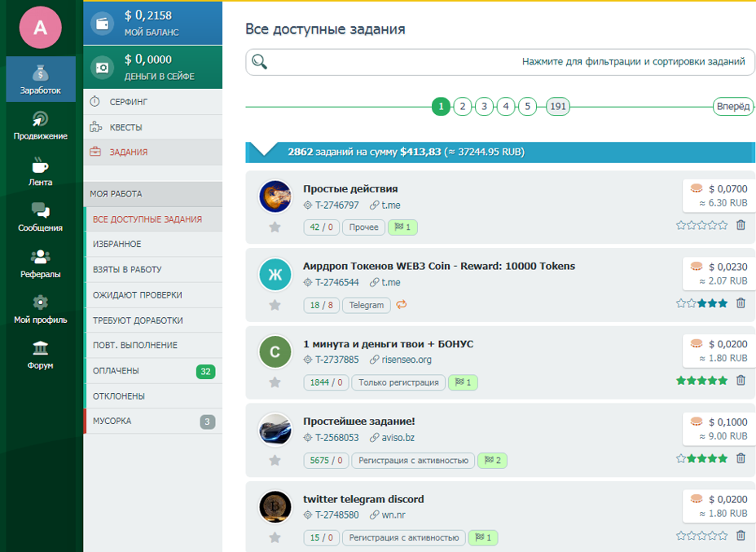Open the Продвижение target icon
Viewport: 756px width, 552px height.
(x=41, y=119)
